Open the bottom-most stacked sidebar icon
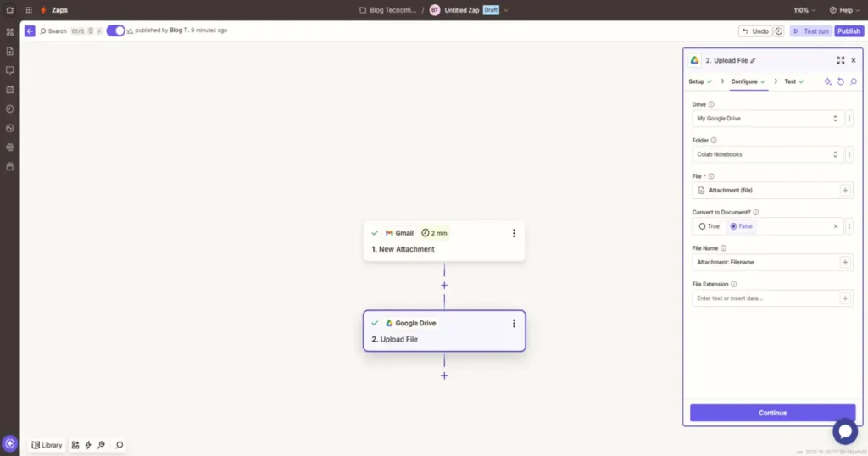This screenshot has height=456, width=868. [x=10, y=167]
